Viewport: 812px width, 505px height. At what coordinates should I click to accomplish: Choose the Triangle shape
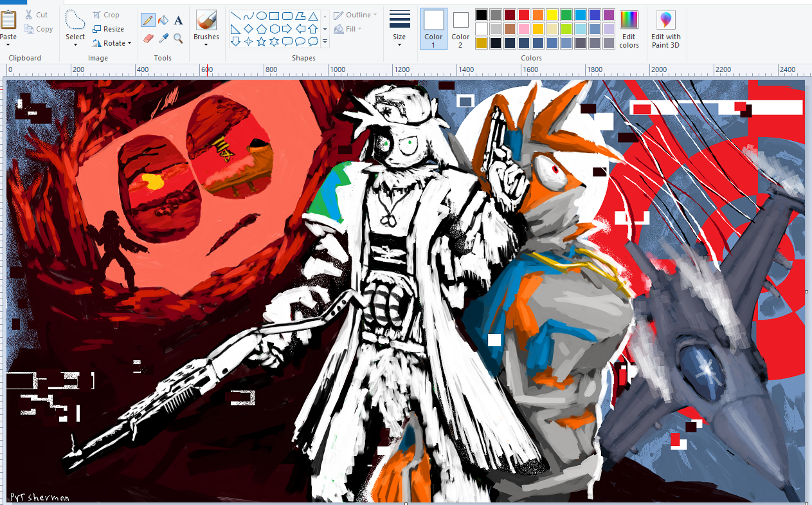click(x=313, y=16)
